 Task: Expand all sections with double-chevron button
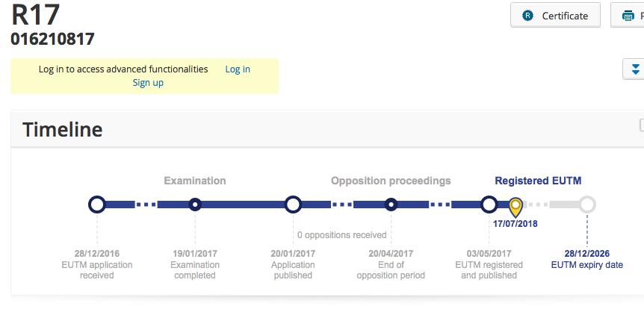tap(636, 69)
